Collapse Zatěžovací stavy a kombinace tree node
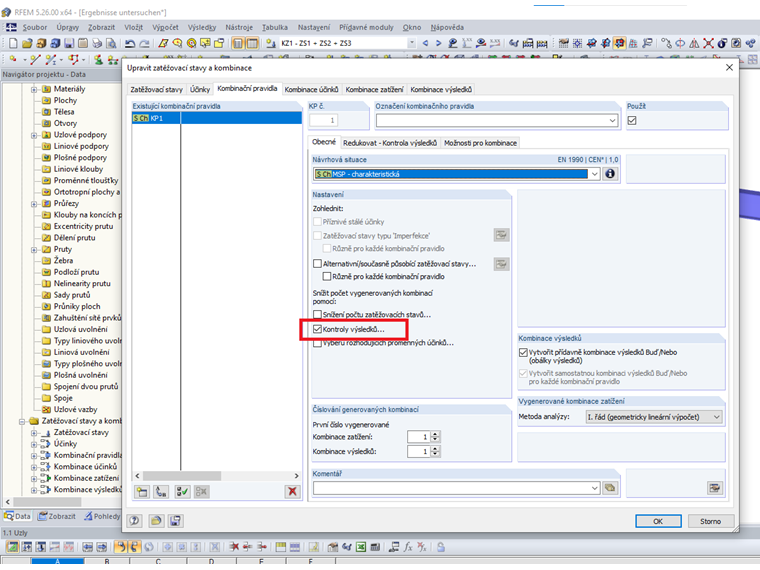 coord(22,421)
